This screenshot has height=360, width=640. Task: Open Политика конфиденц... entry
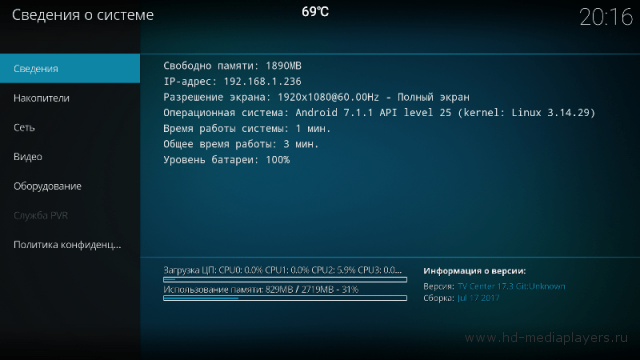(70, 245)
